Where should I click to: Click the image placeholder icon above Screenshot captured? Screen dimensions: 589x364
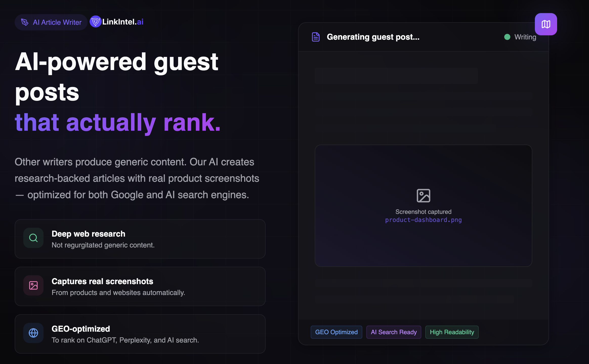(x=423, y=196)
